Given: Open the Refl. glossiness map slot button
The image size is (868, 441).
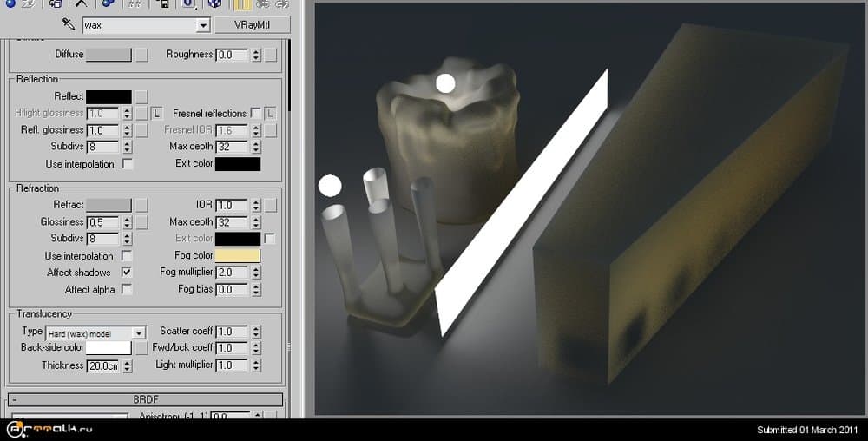Looking at the screenshot, I should (141, 130).
